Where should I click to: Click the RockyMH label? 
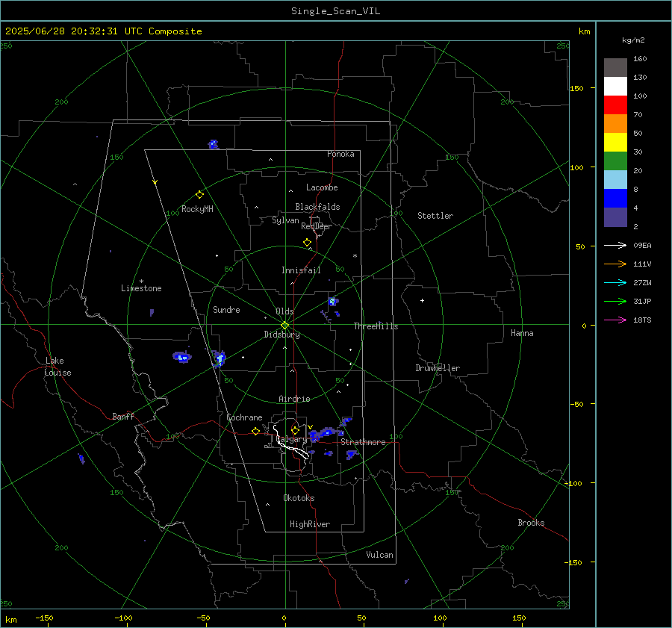pyautogui.click(x=197, y=209)
